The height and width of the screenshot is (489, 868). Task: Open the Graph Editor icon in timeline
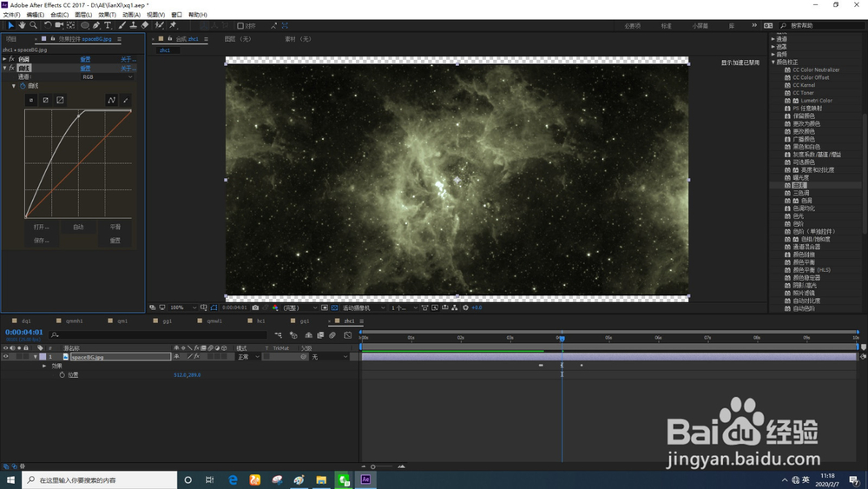coord(348,335)
